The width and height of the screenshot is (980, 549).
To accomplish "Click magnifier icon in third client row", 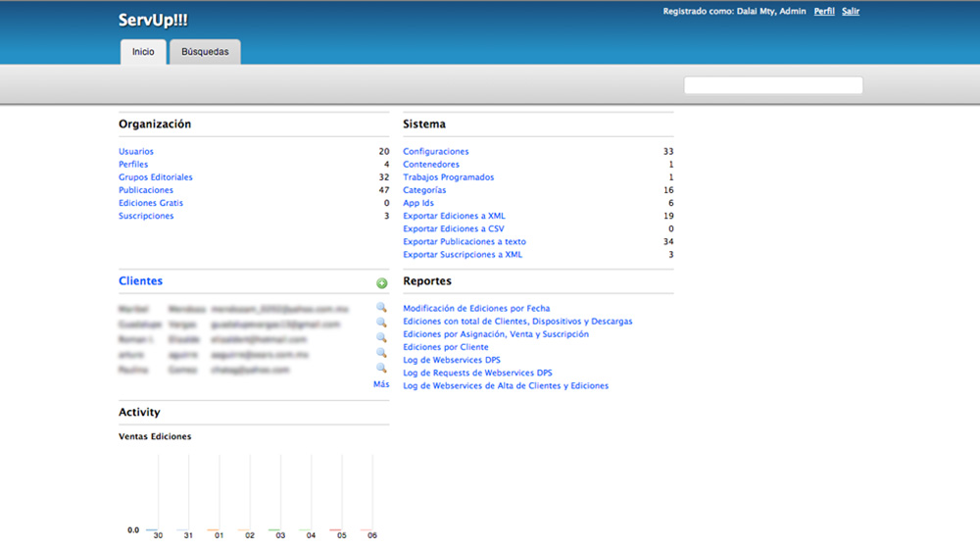I will point(381,338).
